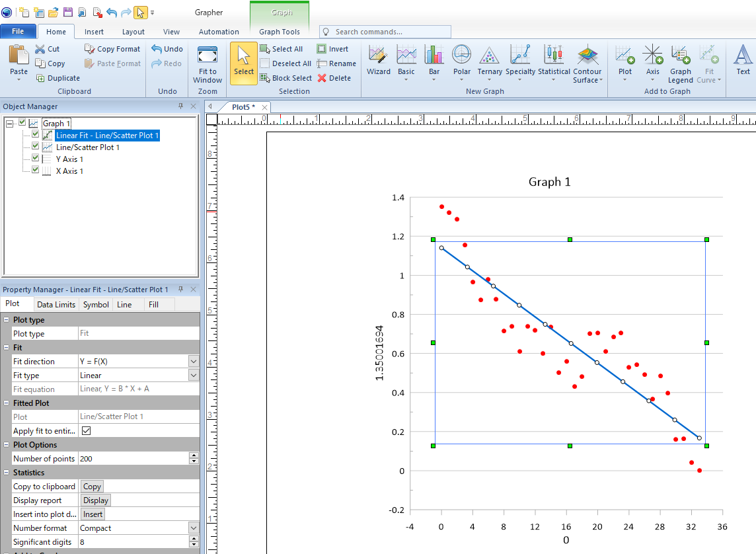Viewport: 756px width, 554px height.
Task: Activate the Select arrow tool
Action: pyautogui.click(x=243, y=63)
